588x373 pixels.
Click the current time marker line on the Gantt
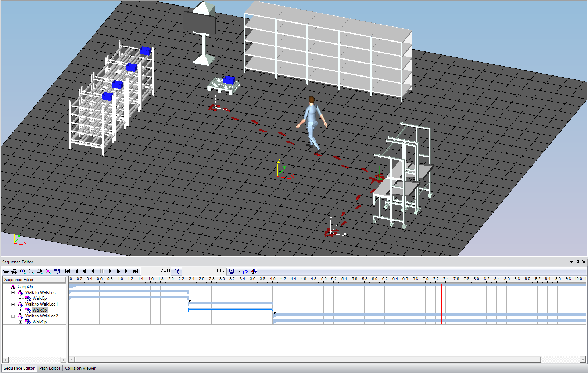[x=441, y=304]
